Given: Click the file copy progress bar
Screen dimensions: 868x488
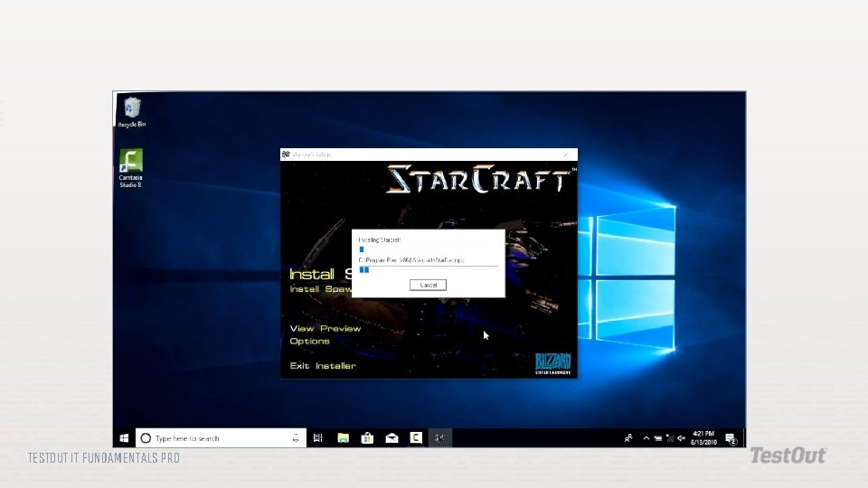Looking at the screenshot, I should 429,269.
